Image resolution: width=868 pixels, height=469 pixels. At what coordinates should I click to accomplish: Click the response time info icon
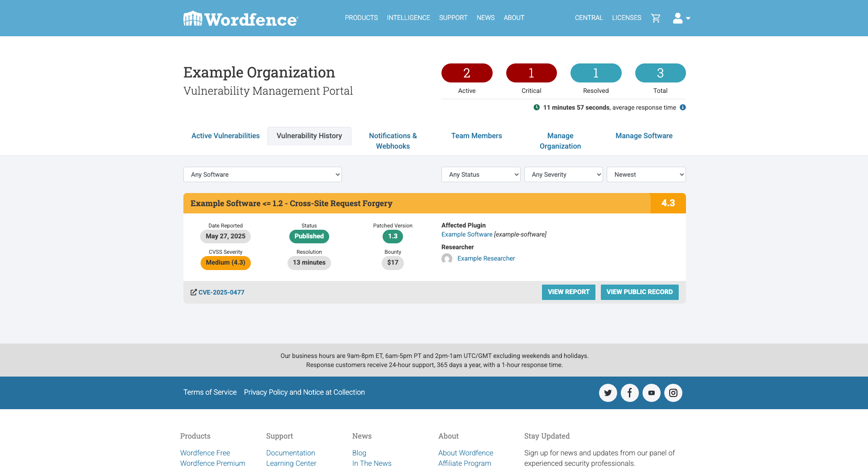point(683,107)
